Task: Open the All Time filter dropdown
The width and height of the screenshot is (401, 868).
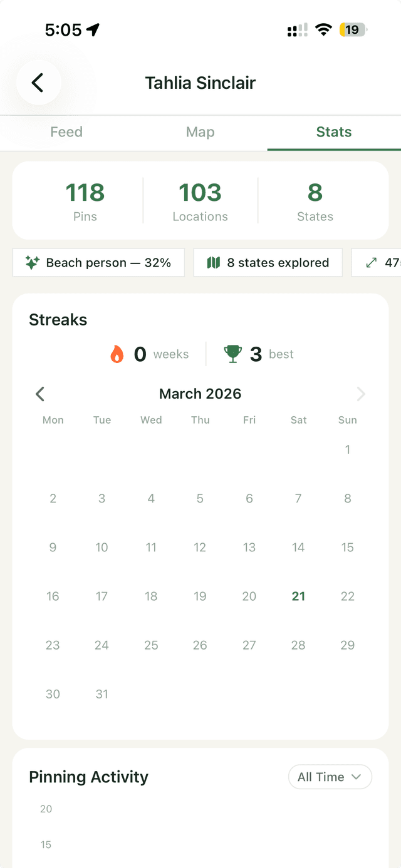Action: point(330,777)
